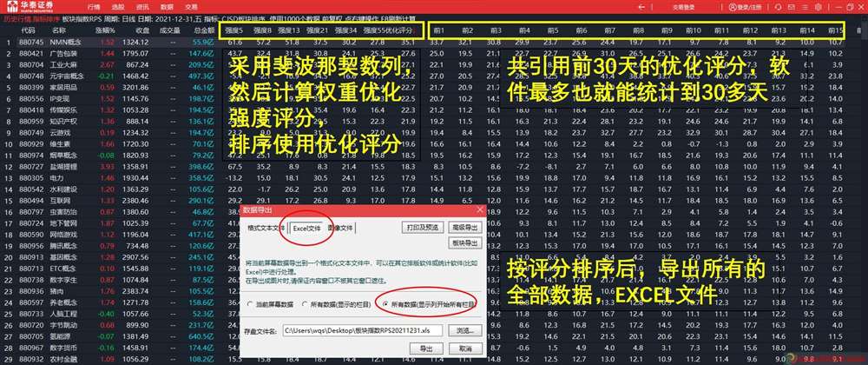
Task: Click the 前10 column header
Action: pos(692,30)
